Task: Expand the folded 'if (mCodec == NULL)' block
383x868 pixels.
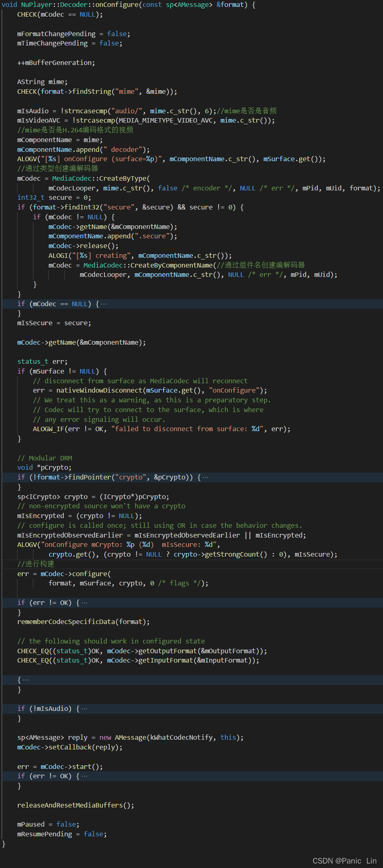Action: pos(104,304)
